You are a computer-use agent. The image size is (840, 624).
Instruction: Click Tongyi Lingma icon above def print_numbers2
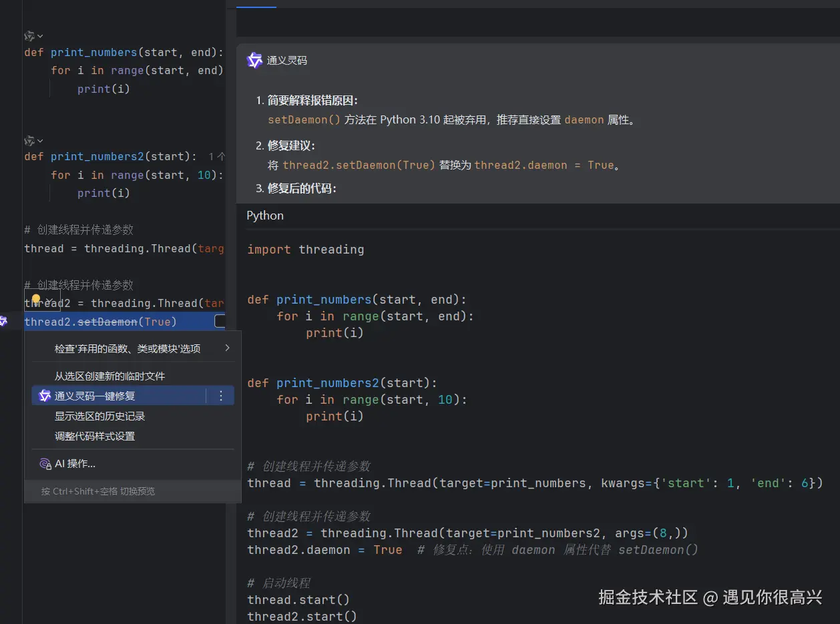[29, 141]
